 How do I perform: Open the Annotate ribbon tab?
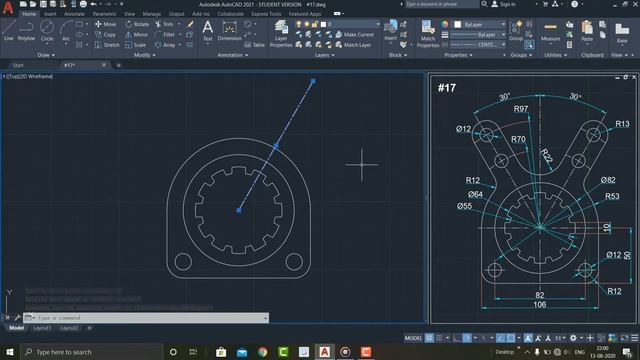[x=74, y=14]
